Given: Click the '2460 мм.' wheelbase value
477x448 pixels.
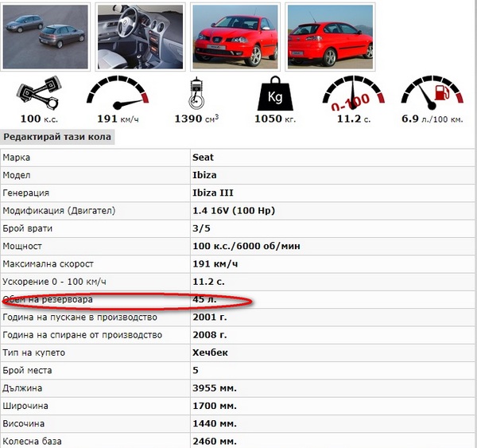Looking at the screenshot, I should (x=215, y=442).
